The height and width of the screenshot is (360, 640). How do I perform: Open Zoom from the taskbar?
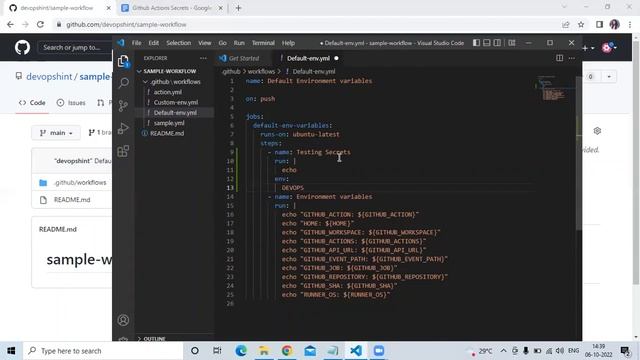[379, 351]
